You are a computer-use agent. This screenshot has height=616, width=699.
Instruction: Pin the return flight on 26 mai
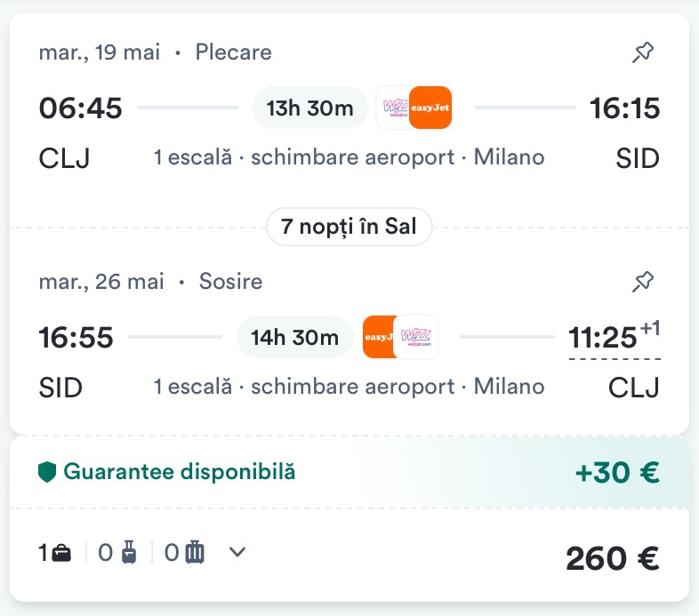[x=642, y=283]
